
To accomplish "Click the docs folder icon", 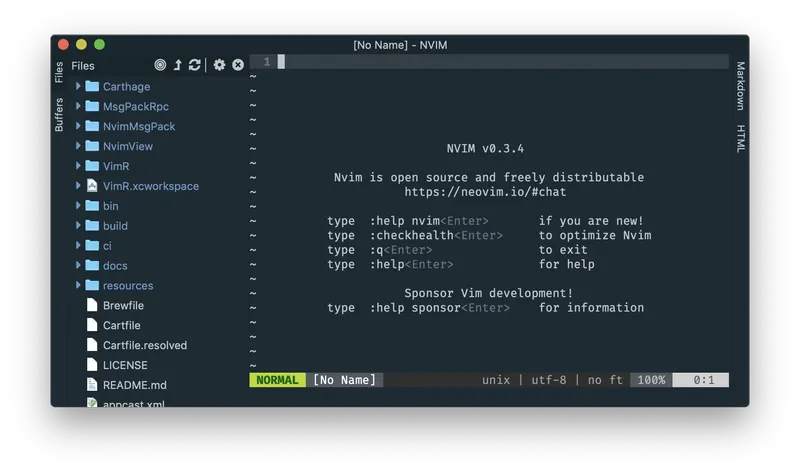I will tap(92, 265).
